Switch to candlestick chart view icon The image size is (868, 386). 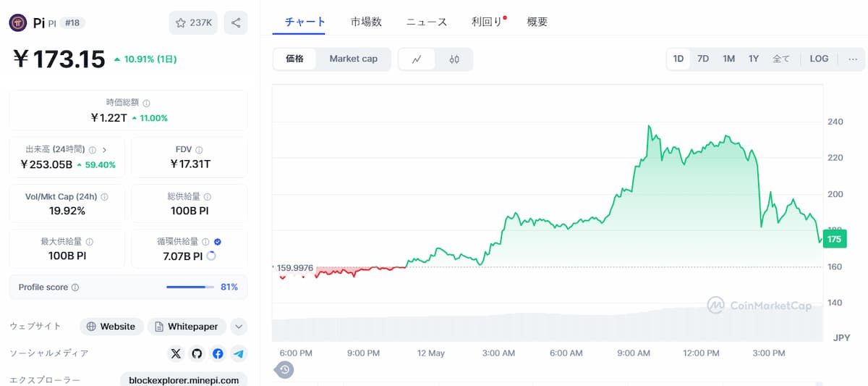pyautogui.click(x=454, y=59)
